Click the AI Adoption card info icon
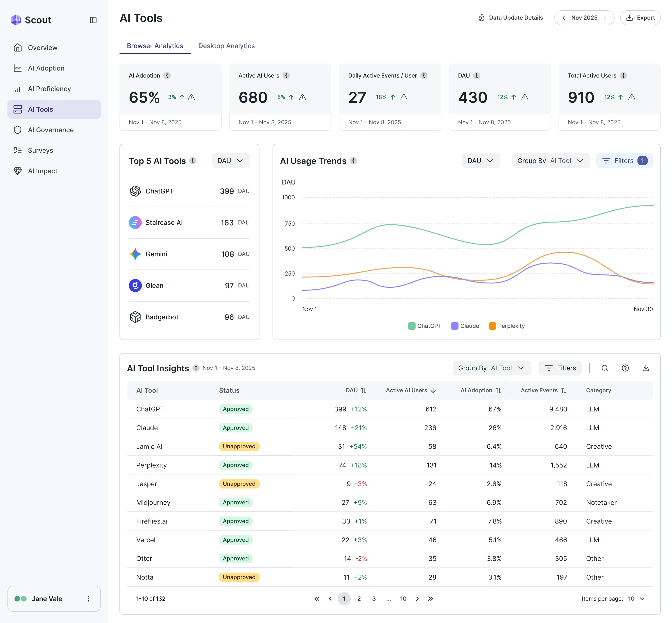The height and width of the screenshot is (623, 672). coord(167,75)
